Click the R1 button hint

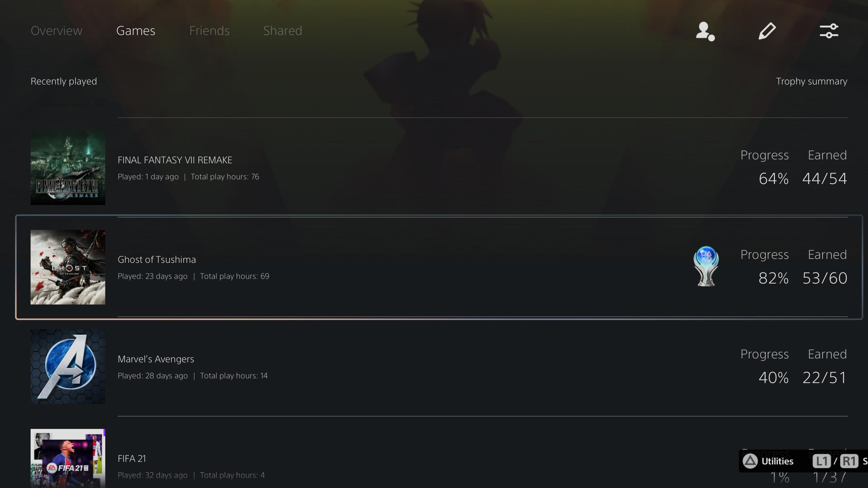coord(849,461)
